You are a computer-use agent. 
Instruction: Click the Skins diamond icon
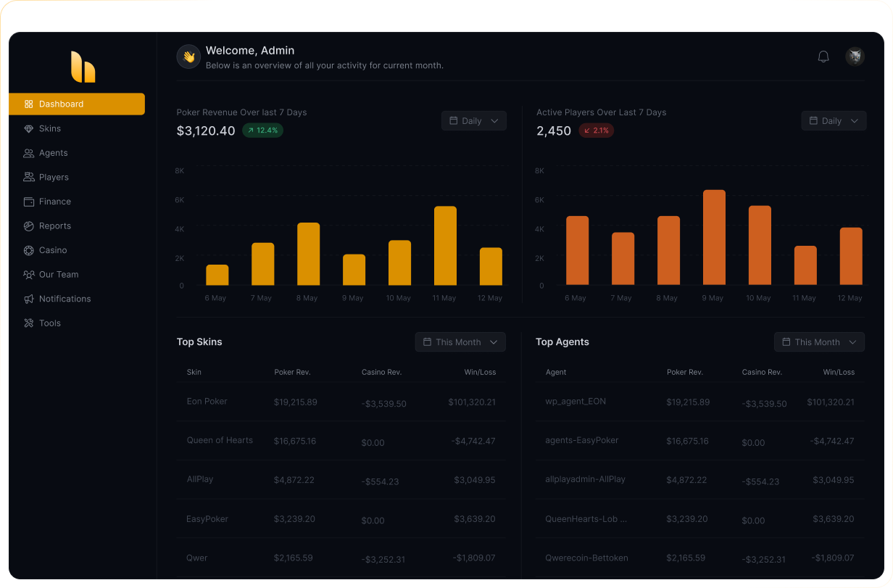(x=29, y=129)
